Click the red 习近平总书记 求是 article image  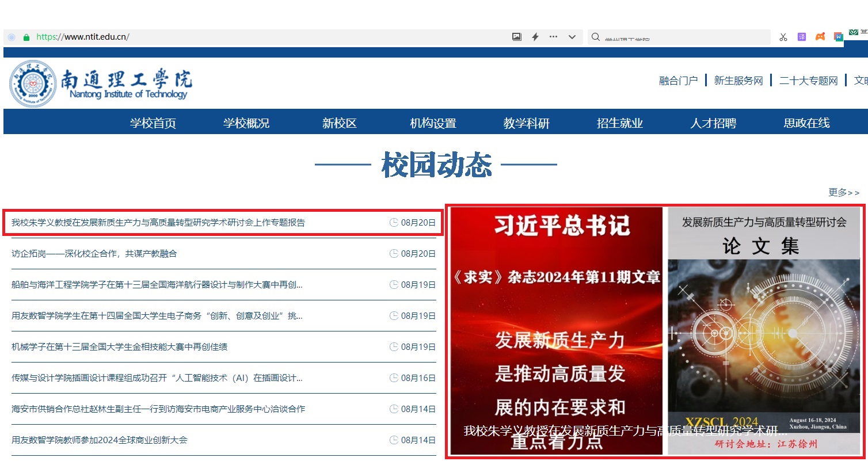point(556,331)
